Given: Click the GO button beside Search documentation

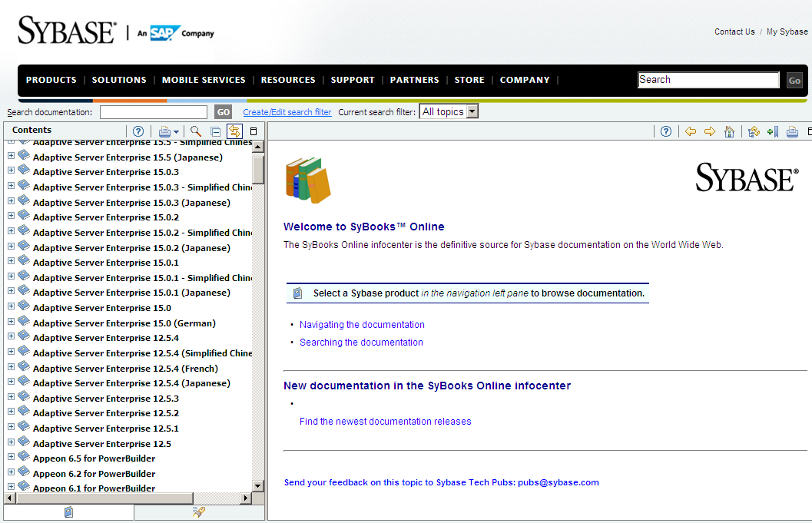Looking at the screenshot, I should (224, 112).
